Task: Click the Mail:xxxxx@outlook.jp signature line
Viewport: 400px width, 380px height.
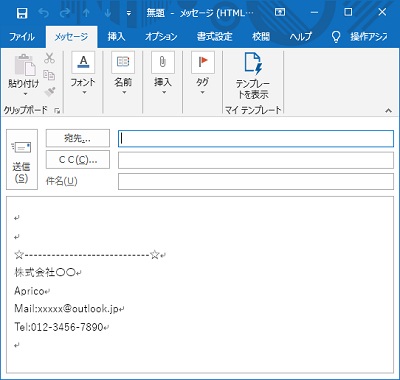Action: (x=66, y=309)
